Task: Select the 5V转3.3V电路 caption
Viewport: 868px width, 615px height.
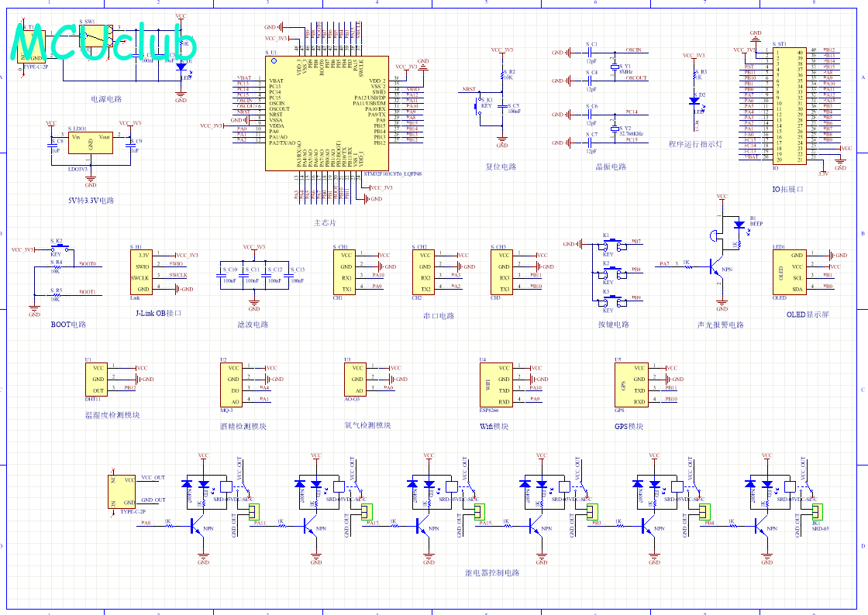Action: (x=91, y=201)
